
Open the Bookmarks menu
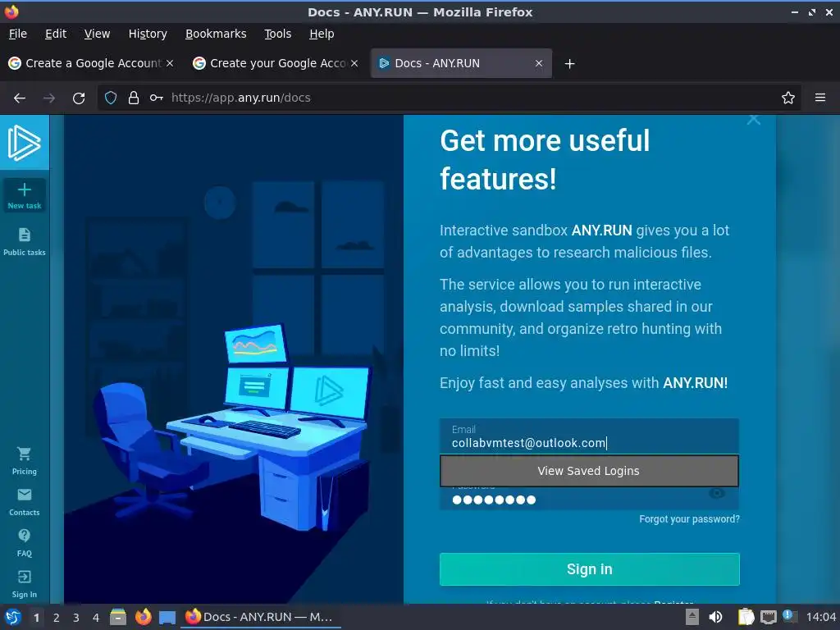coord(216,34)
